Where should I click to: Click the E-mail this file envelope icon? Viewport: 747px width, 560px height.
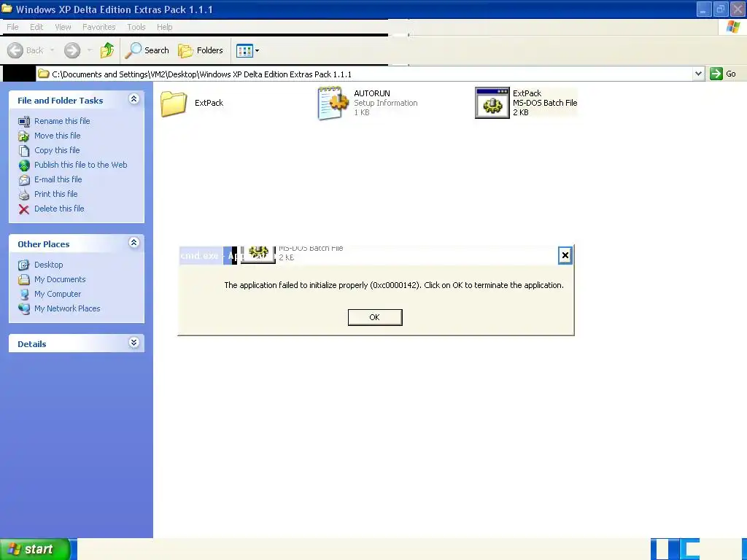coord(24,180)
